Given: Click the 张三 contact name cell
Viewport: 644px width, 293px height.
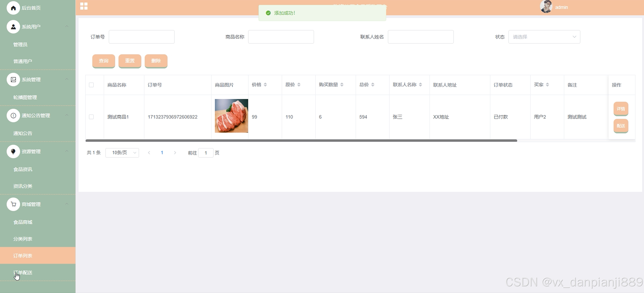Looking at the screenshot, I should [397, 117].
